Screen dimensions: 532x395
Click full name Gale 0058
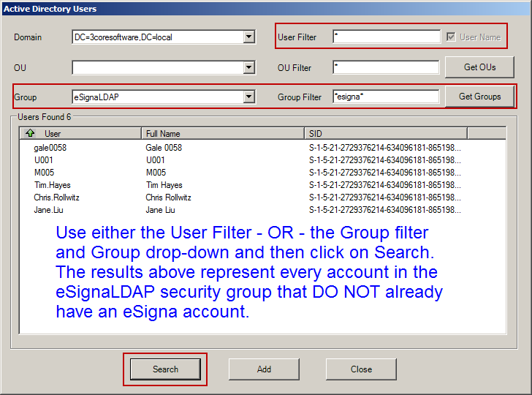pyautogui.click(x=164, y=148)
